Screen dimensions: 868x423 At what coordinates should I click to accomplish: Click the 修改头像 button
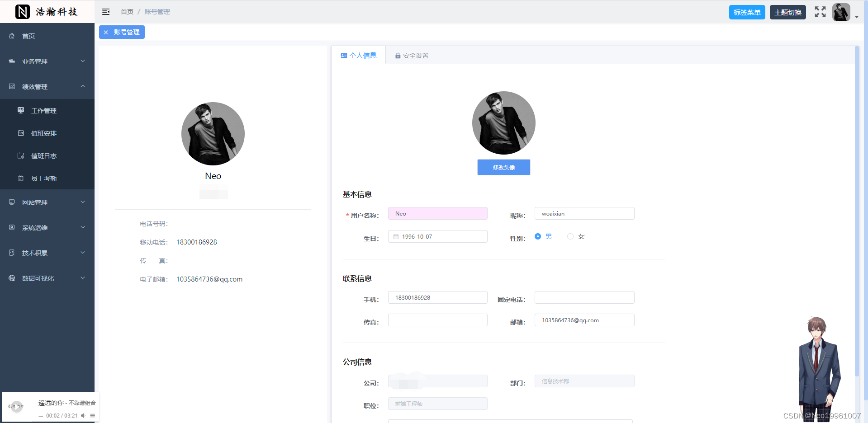click(x=503, y=167)
